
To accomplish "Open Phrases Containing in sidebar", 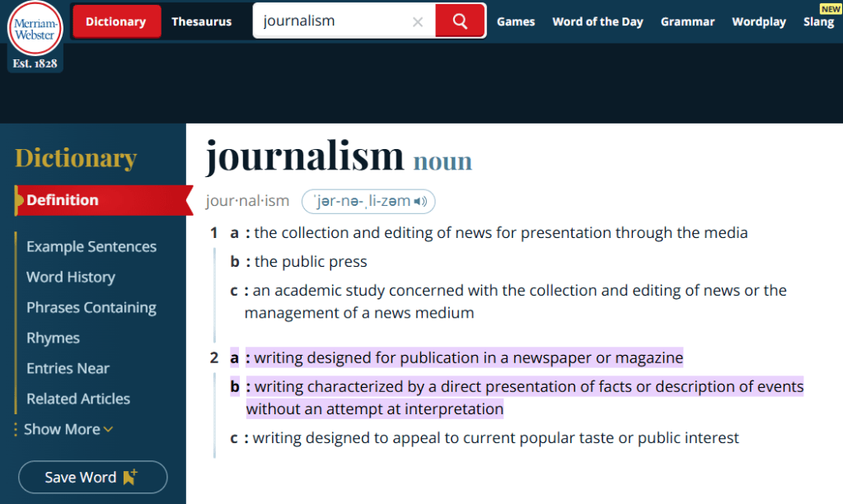I will point(91,308).
